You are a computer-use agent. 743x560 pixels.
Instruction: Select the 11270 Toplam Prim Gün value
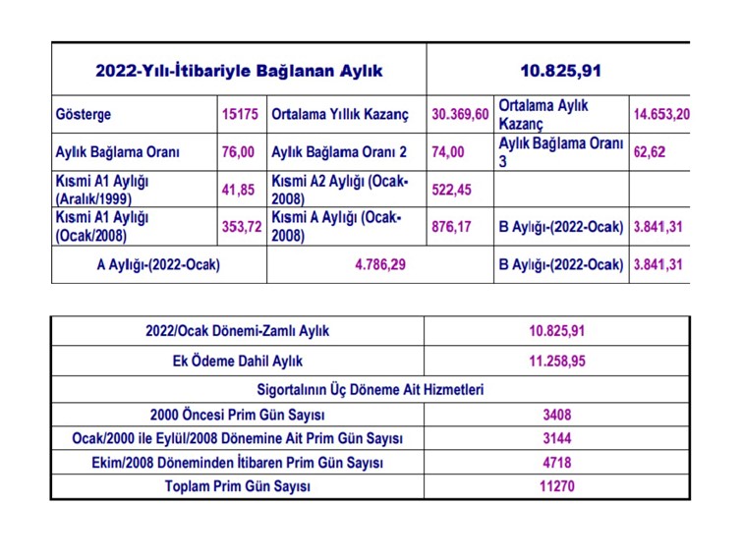coord(556,485)
